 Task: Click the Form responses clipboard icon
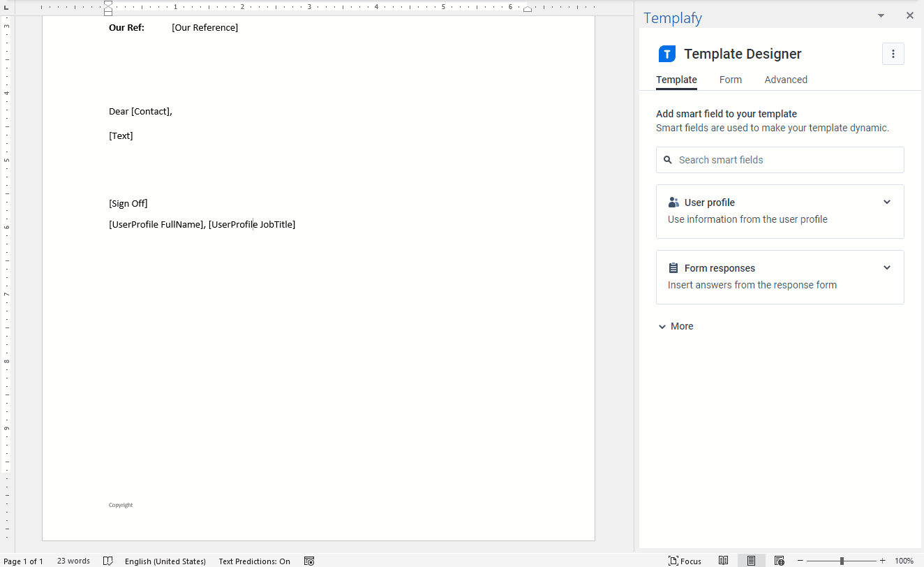pos(673,267)
